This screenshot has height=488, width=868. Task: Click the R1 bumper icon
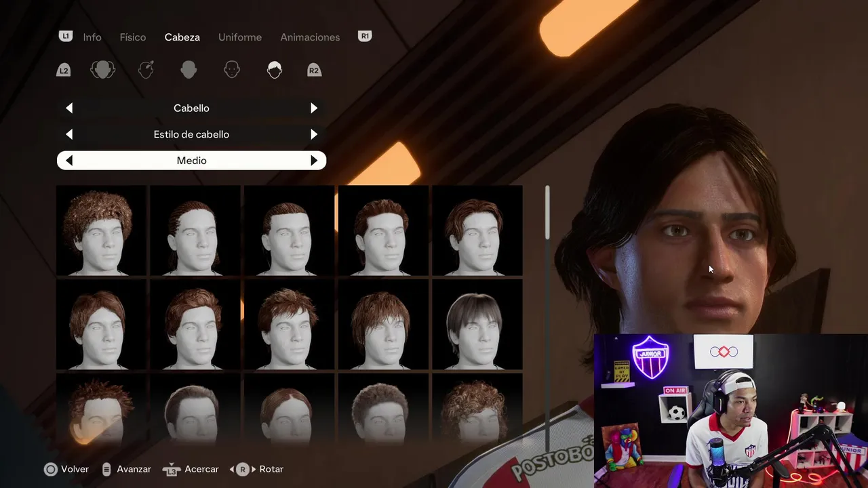coord(365,37)
